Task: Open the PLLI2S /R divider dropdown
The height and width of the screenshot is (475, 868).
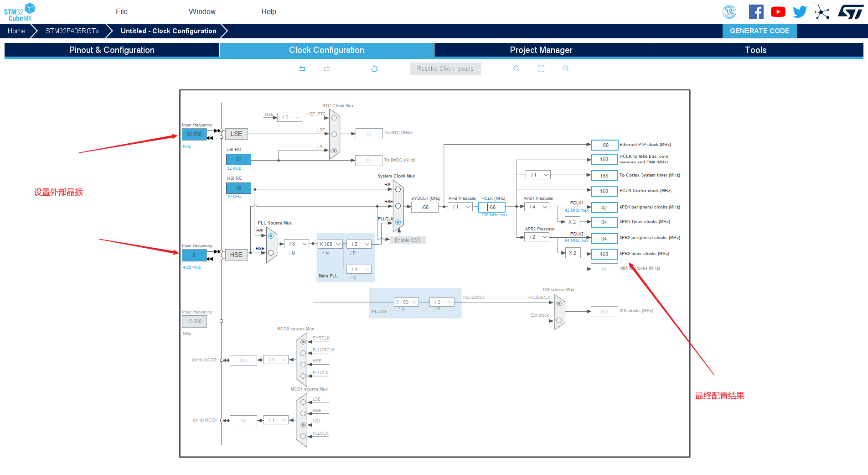Action: click(442, 302)
